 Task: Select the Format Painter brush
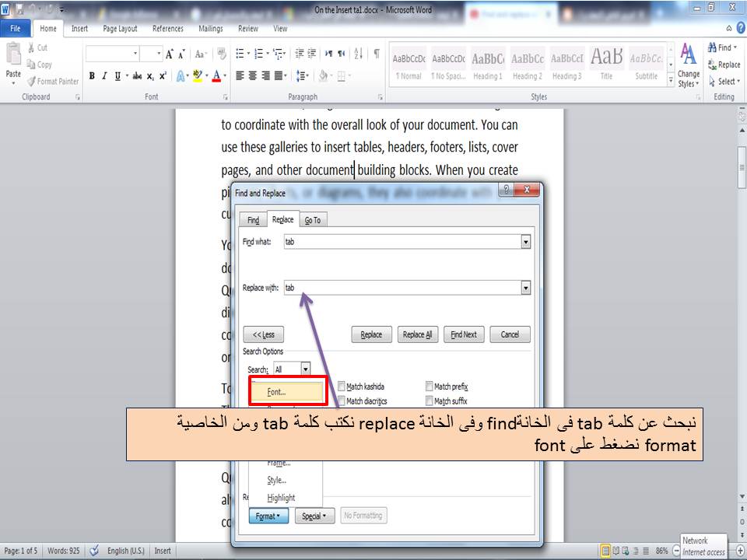(31, 82)
